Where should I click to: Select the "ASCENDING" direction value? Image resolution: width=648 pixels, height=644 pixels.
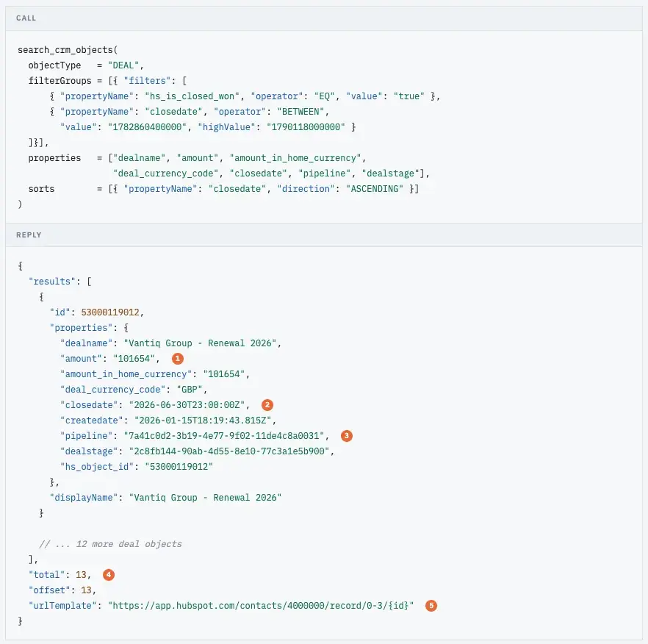tap(375, 189)
